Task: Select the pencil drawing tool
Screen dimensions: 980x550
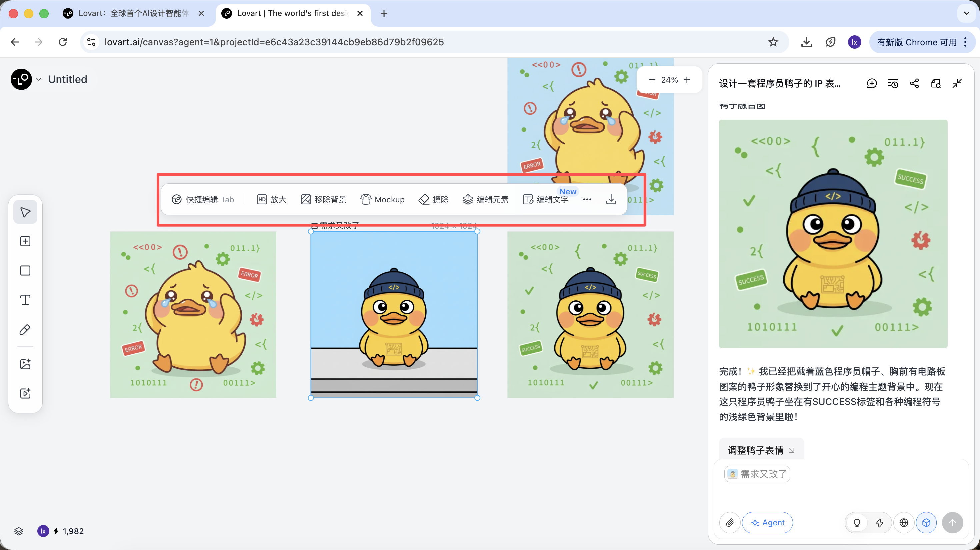Action: pos(25,330)
